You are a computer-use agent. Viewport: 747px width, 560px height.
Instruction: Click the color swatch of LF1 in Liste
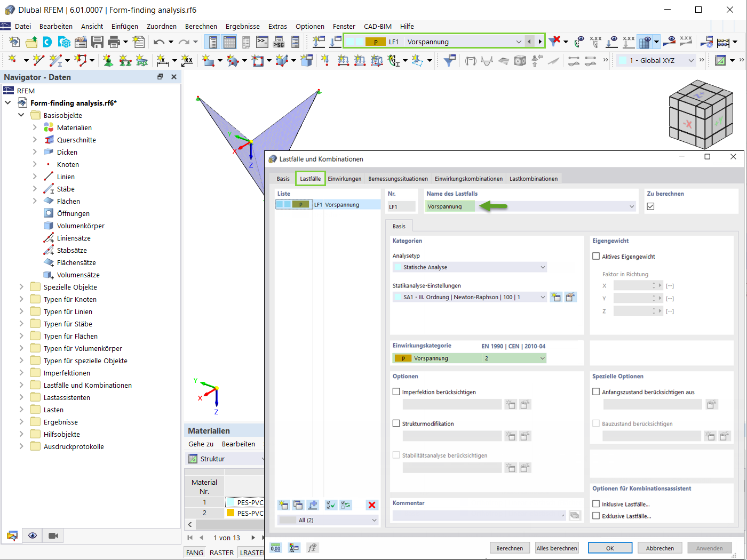click(x=294, y=204)
